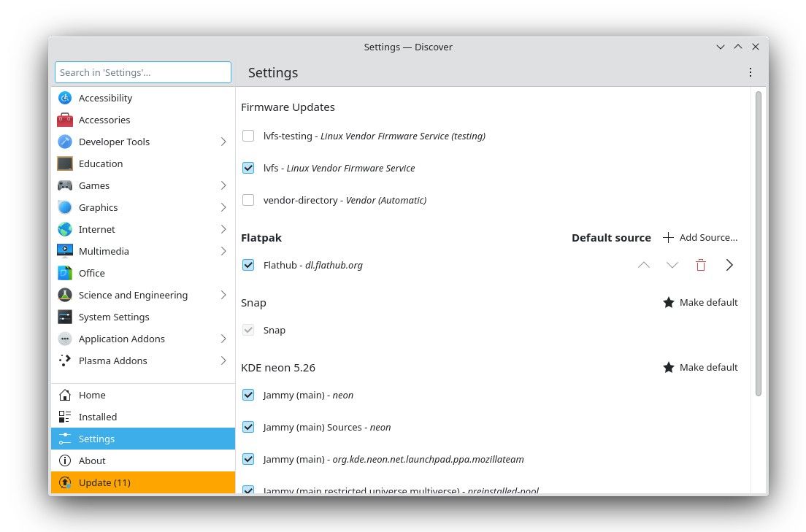Viewport: 806px width, 532px height.
Task: Open the three-dot settings menu
Action: pyautogui.click(x=751, y=72)
